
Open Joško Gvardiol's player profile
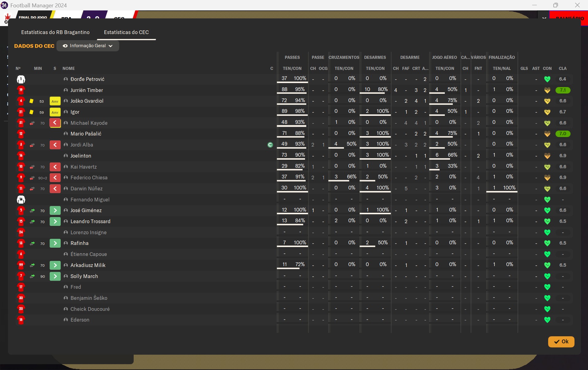[x=87, y=101]
